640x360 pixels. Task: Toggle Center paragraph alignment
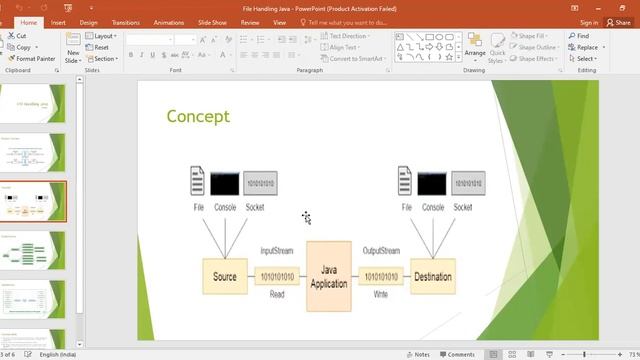pos(255,55)
